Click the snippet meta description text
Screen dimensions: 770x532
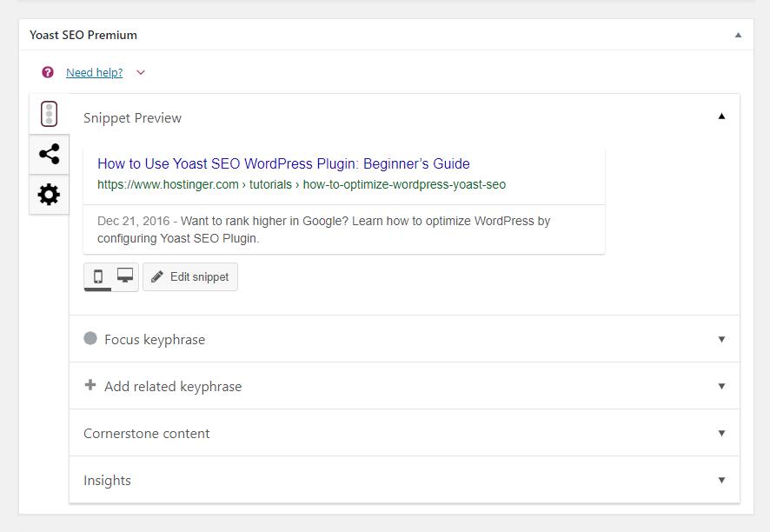[x=323, y=229]
